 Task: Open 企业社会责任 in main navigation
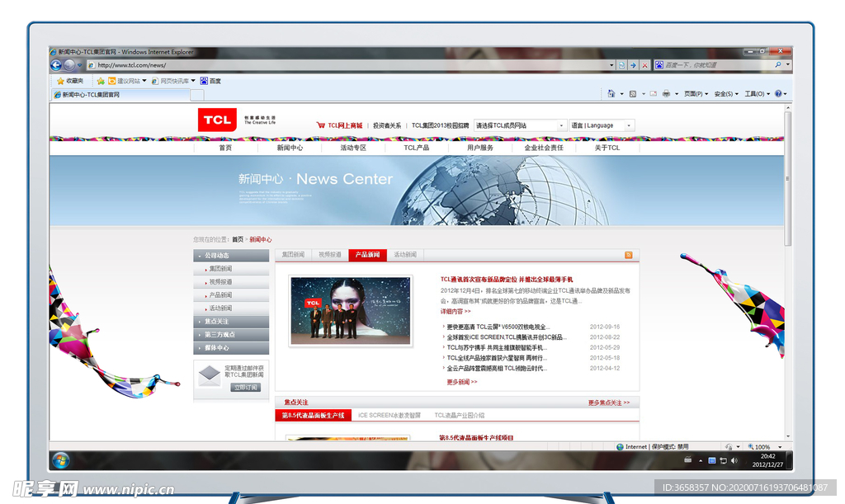pyautogui.click(x=544, y=148)
